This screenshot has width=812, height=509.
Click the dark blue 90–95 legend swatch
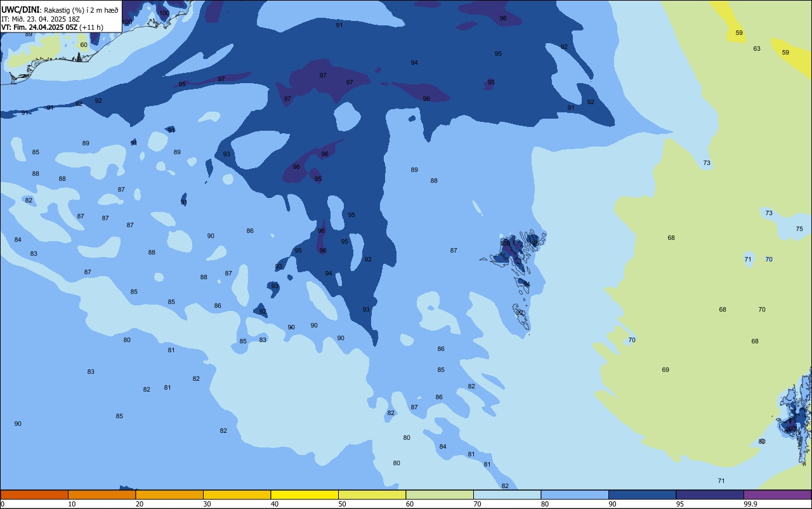pyautogui.click(x=642, y=494)
